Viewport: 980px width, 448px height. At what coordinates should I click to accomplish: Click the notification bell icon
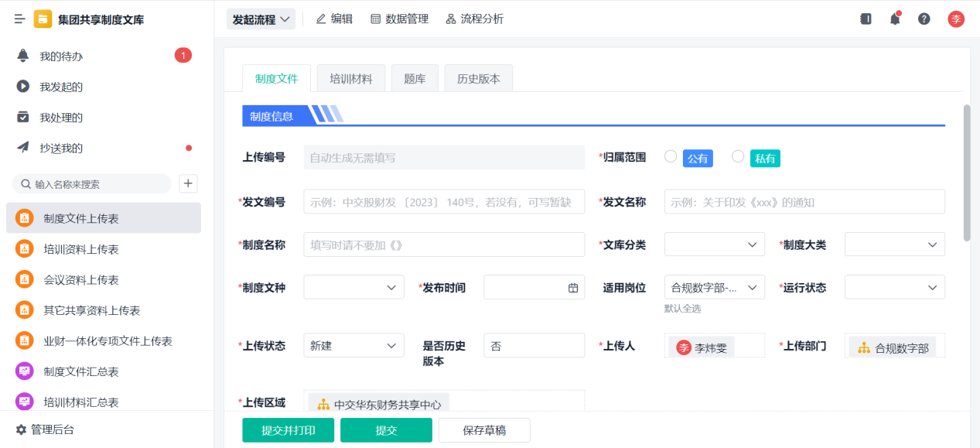tap(895, 19)
